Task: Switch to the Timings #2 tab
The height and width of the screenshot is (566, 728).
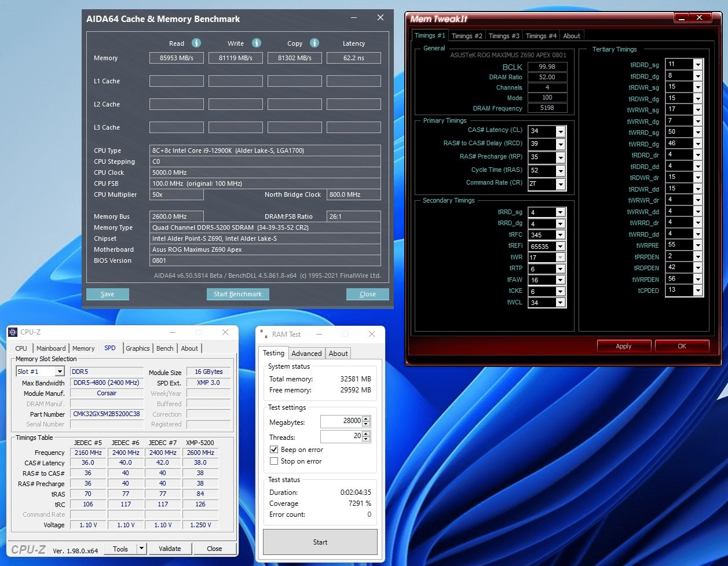Action: (x=467, y=36)
